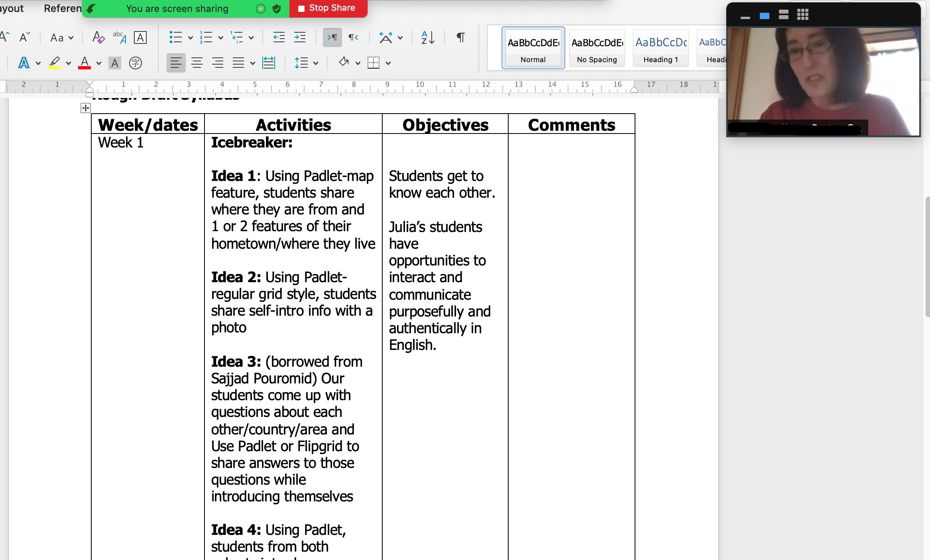Expand multilevel list dropdown
The width and height of the screenshot is (930, 560).
click(x=251, y=38)
